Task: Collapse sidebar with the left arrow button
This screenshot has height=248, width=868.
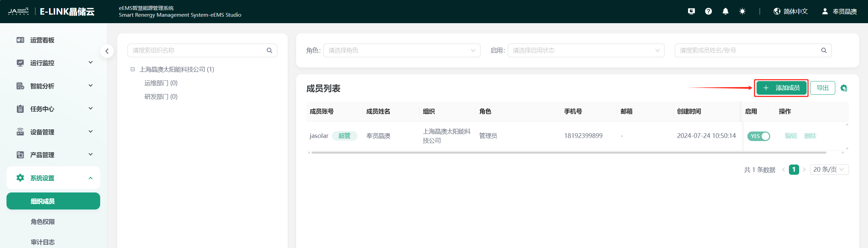Action: coord(107,51)
